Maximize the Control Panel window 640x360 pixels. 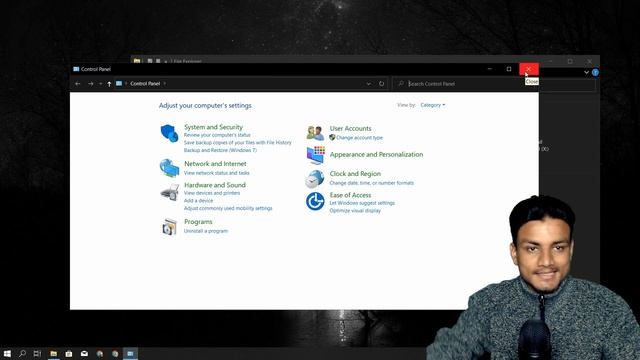pyautogui.click(x=509, y=69)
